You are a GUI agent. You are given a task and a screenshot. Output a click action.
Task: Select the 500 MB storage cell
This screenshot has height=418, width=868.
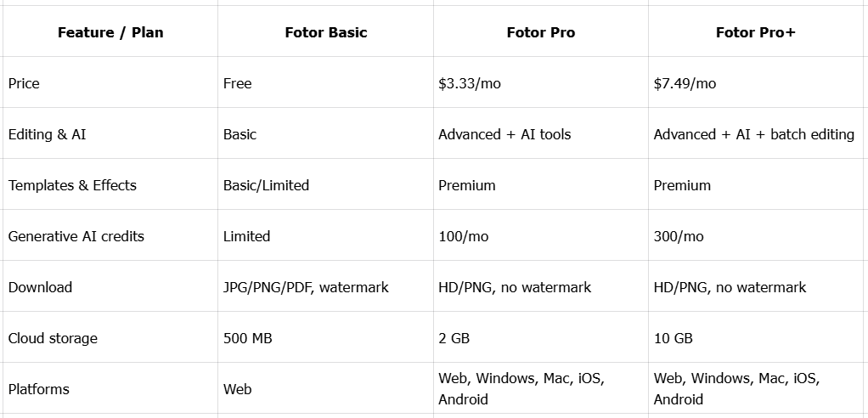(247, 338)
